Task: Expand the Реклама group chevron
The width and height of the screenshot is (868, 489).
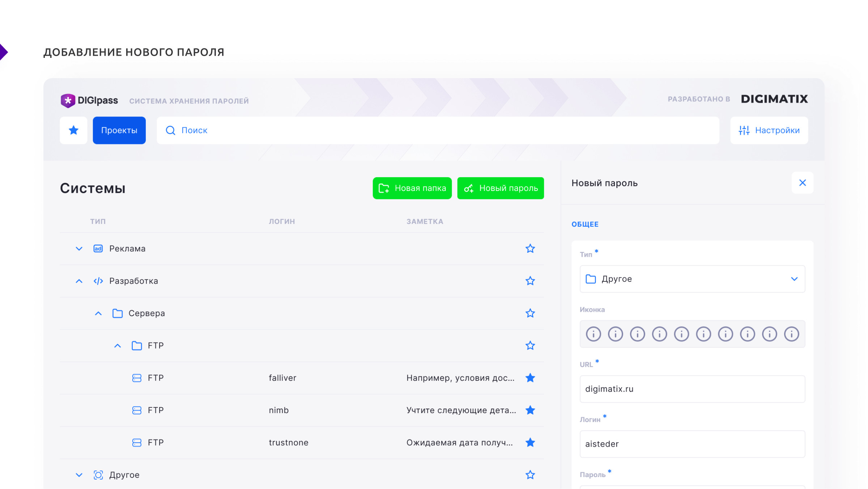Action: click(79, 248)
